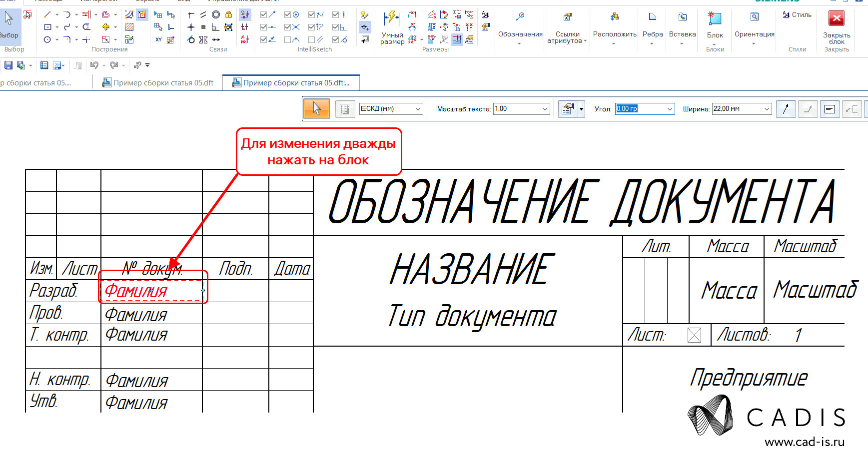Viewport: 868px width, 460px height.
Task: Open the Ширина width dropdown
Action: 767,109
